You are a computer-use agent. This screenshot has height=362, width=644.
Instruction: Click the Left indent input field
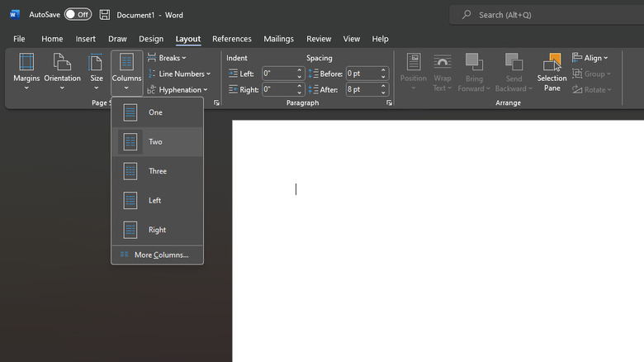pos(277,74)
